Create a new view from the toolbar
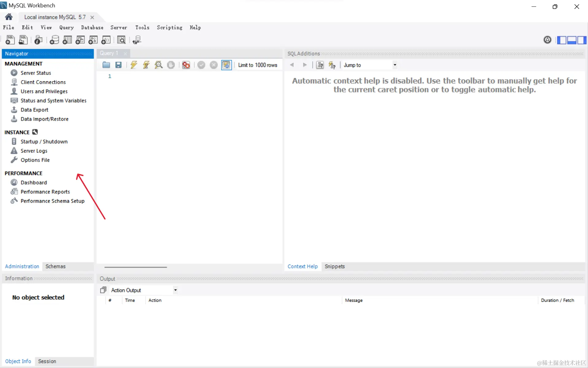This screenshot has width=588, height=368. coord(80,40)
